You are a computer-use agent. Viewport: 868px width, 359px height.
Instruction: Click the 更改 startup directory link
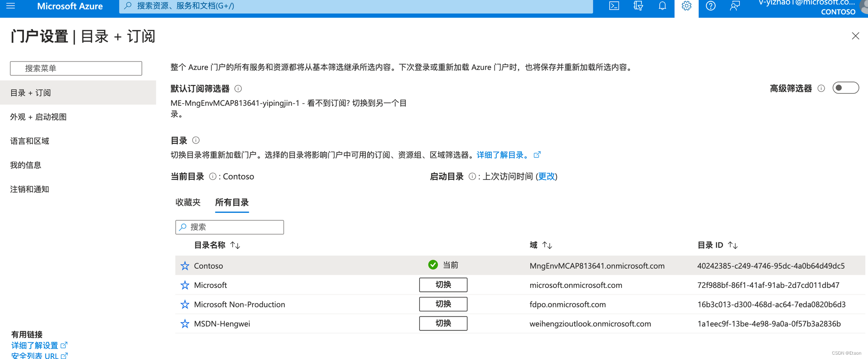point(546,176)
